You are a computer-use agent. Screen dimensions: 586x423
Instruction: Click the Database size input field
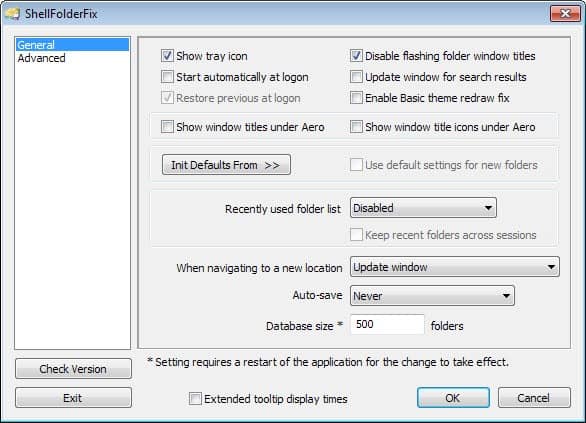tap(387, 324)
